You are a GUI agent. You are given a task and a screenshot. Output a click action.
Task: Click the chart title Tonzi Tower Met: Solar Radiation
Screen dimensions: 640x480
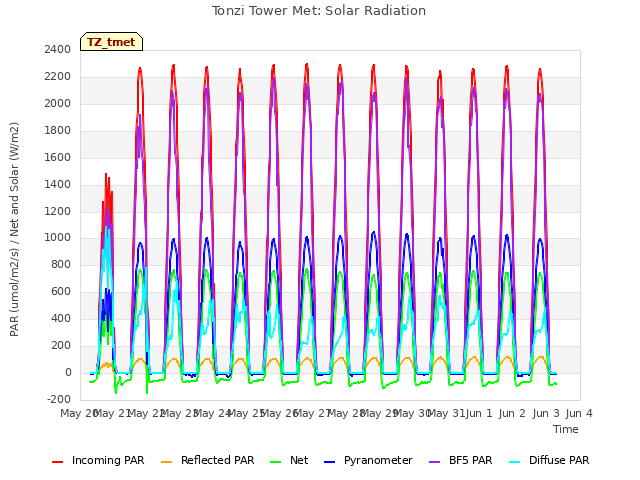[319, 11]
